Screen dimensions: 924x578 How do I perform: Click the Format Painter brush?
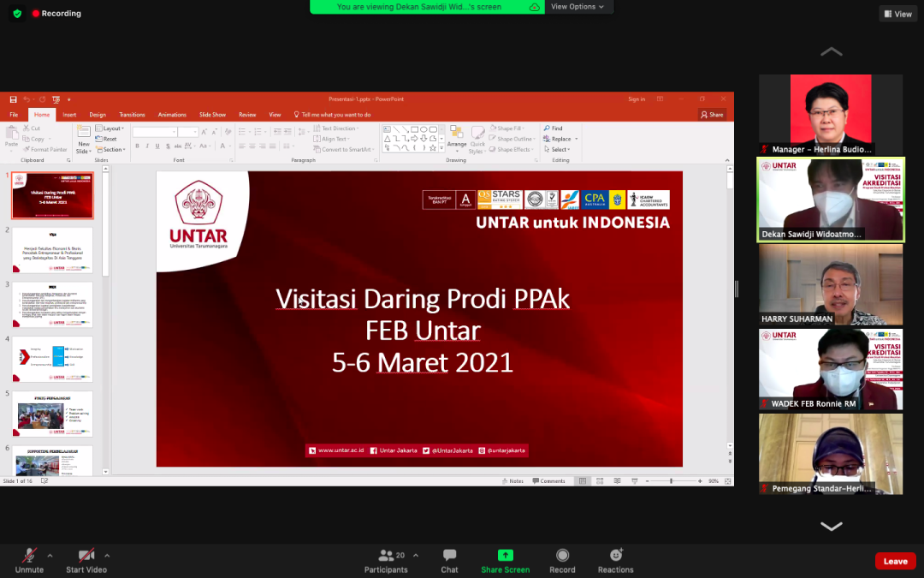[44, 149]
